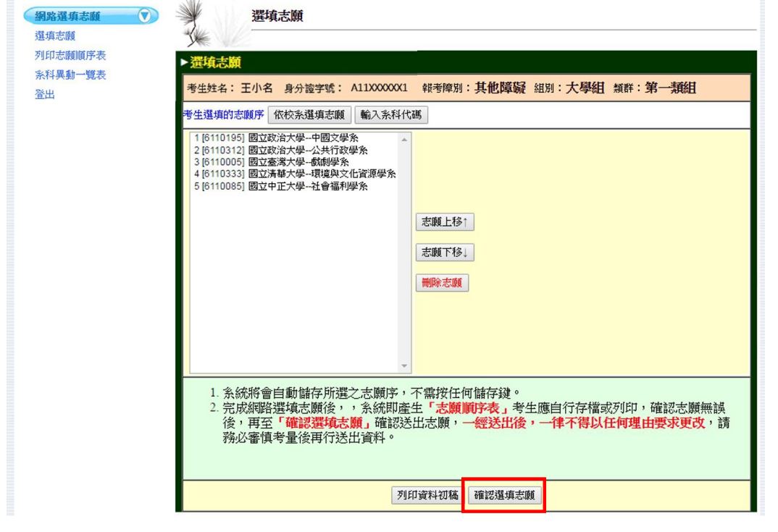Open the 列印志願順序表 sidebar link
Image resolution: width=778 pixels, height=532 pixels.
pyautogui.click(x=70, y=55)
